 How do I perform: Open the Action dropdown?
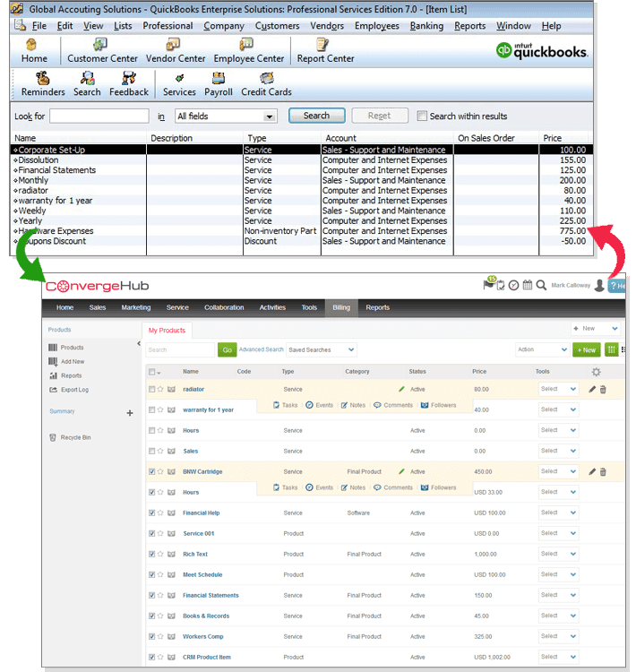(x=542, y=349)
